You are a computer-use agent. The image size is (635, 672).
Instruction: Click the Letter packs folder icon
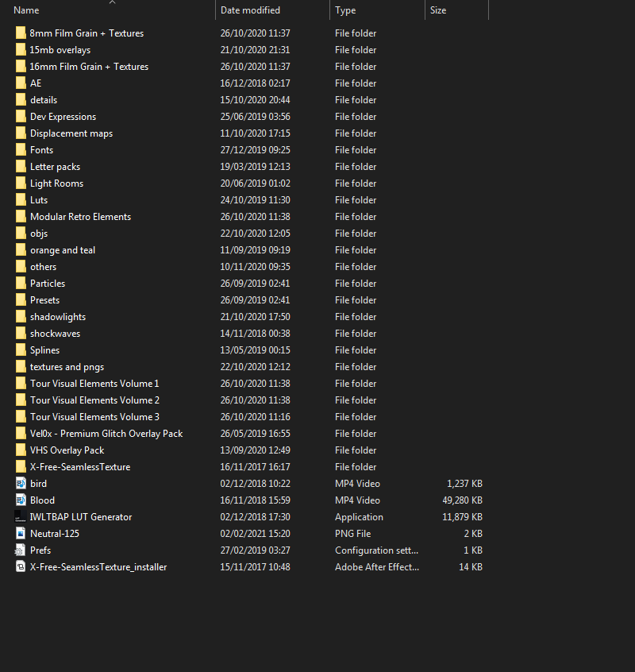tap(21, 167)
